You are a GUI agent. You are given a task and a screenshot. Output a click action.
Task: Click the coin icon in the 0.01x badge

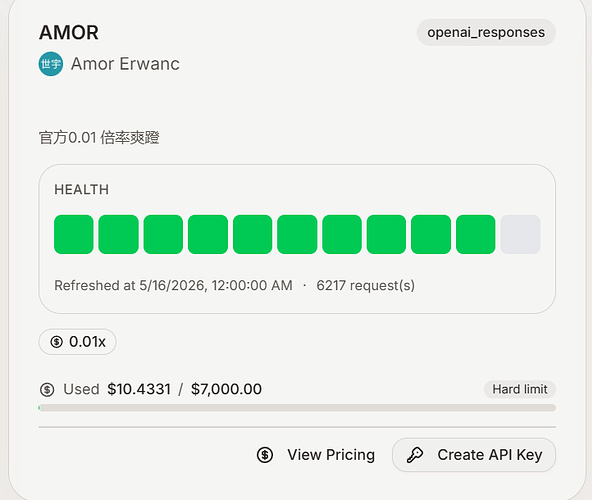point(57,342)
